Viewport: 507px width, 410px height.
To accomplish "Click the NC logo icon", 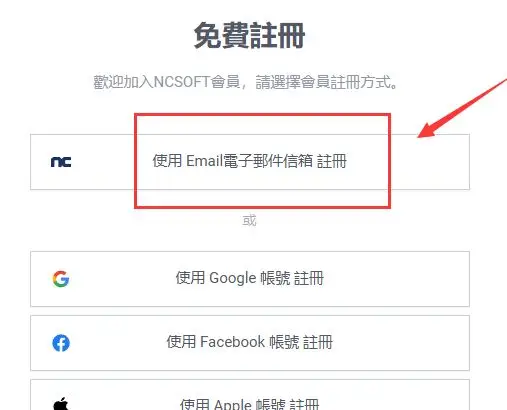I will [61, 162].
